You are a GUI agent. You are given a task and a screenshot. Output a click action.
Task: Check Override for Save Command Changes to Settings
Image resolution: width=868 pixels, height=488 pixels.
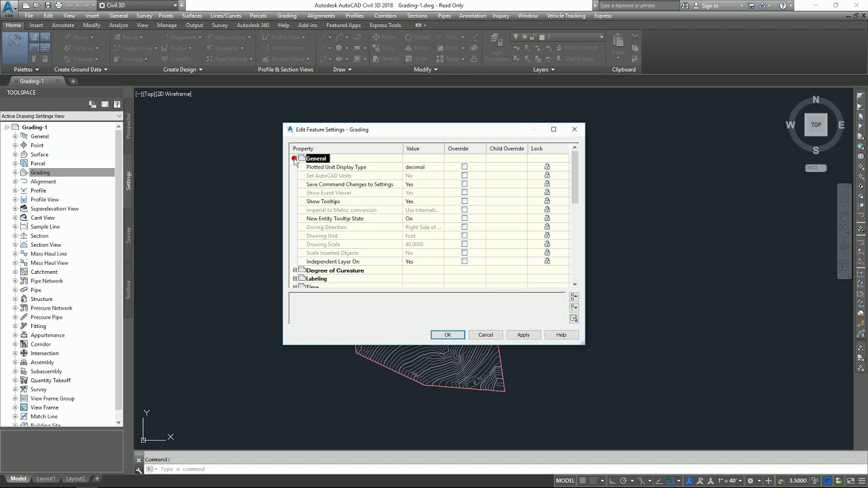point(465,184)
